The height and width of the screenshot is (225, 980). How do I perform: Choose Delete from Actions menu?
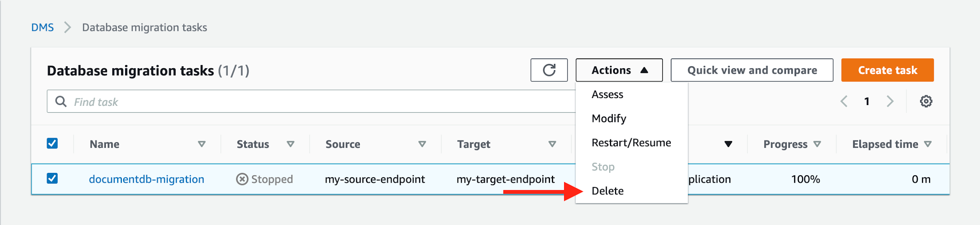[608, 191]
